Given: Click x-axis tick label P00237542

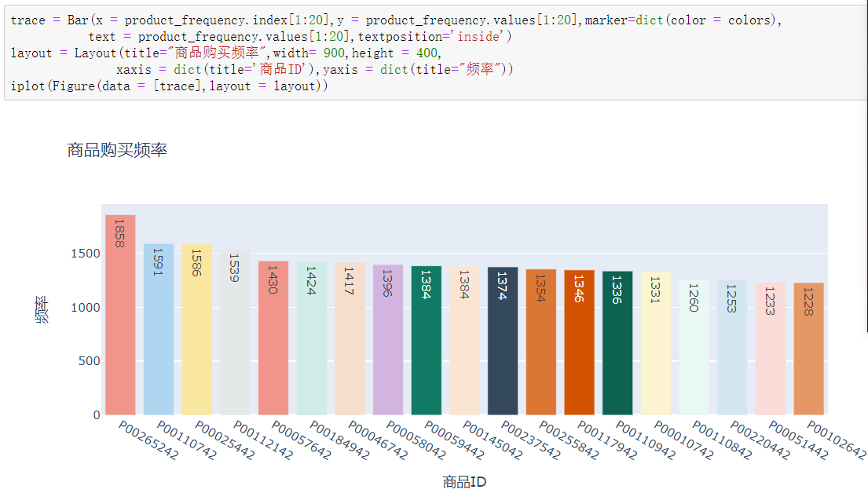Looking at the screenshot, I should 530,441.
